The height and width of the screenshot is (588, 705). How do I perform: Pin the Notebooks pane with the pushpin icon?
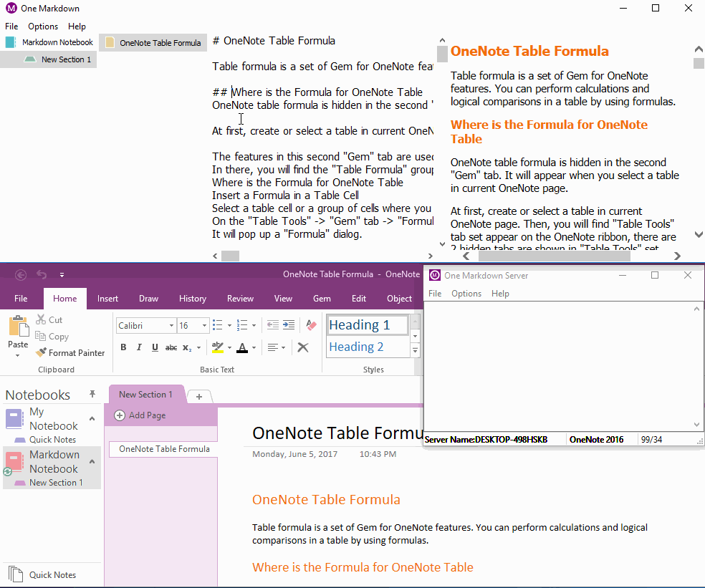(92, 395)
